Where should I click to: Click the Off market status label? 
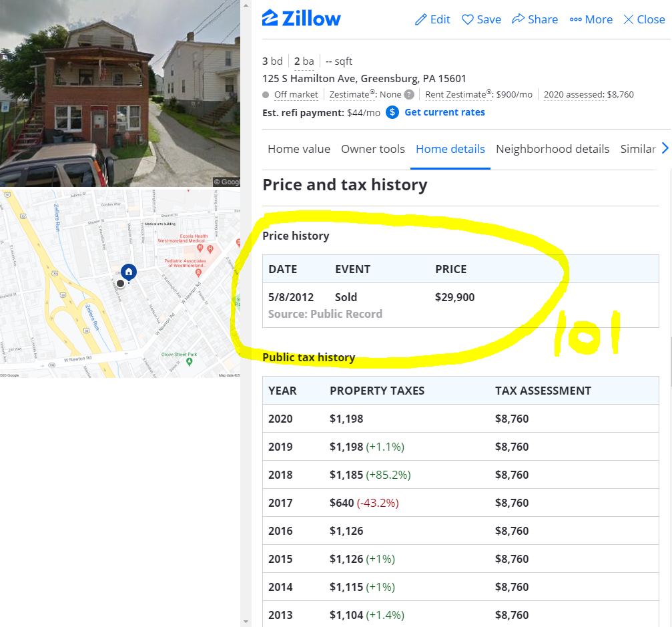296,94
